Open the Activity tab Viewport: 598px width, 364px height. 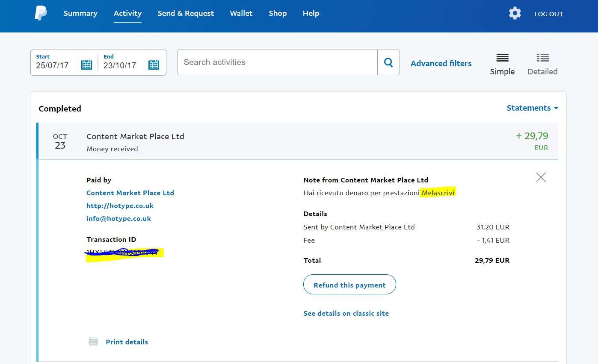[x=127, y=13]
